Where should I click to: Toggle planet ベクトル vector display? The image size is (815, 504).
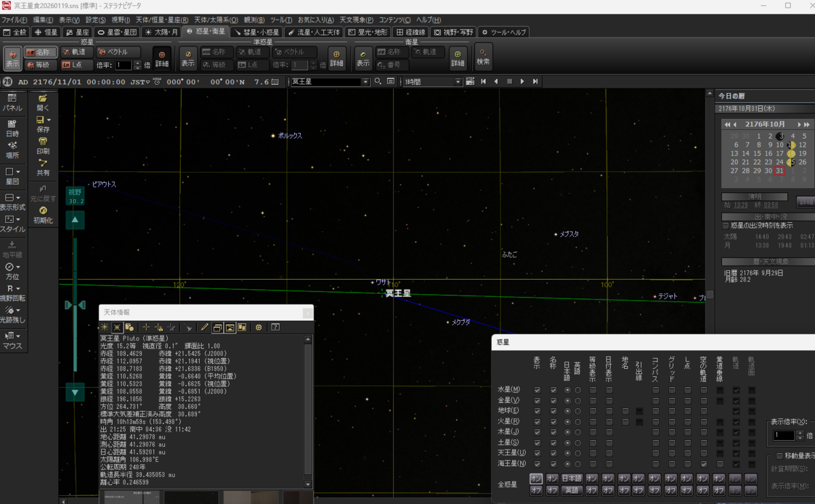[x=118, y=52]
